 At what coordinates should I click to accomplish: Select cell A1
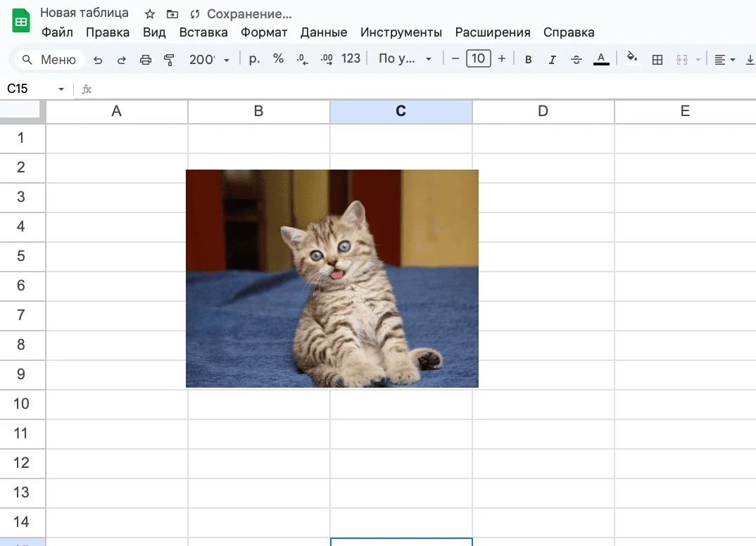coord(117,139)
